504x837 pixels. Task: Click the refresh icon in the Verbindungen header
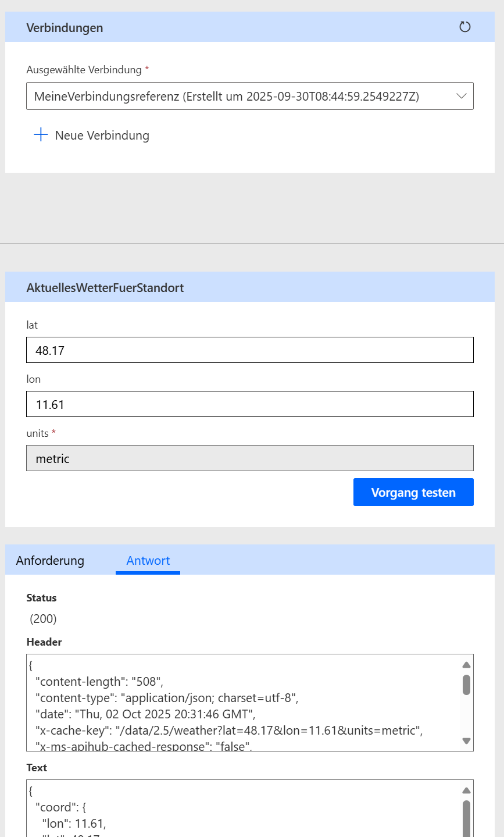click(x=464, y=27)
